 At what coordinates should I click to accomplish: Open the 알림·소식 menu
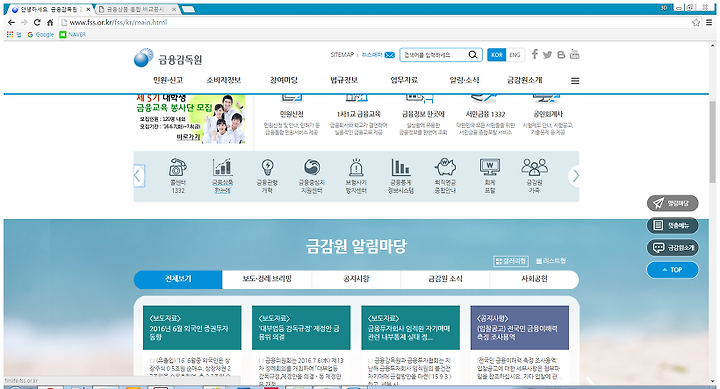tap(464, 80)
